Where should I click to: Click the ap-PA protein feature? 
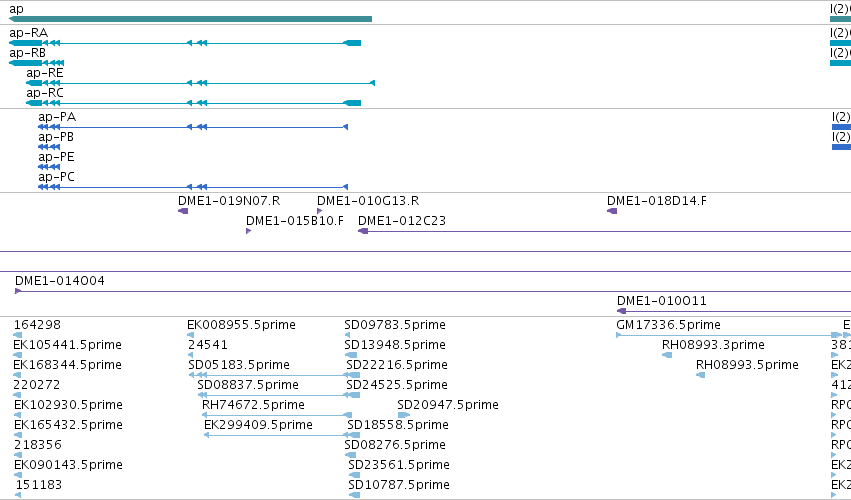[193, 127]
